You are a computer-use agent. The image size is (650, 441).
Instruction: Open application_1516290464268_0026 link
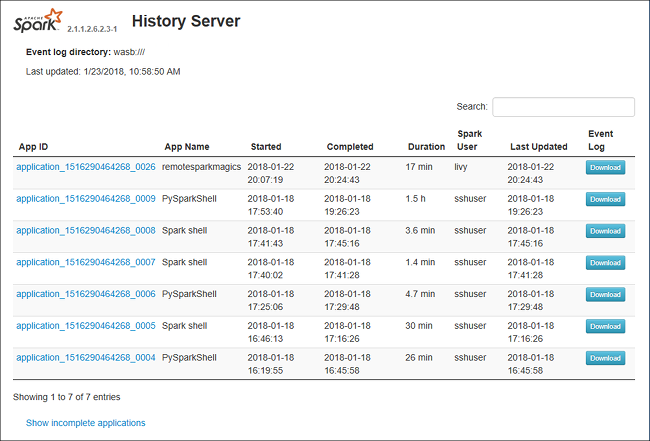[86, 167]
